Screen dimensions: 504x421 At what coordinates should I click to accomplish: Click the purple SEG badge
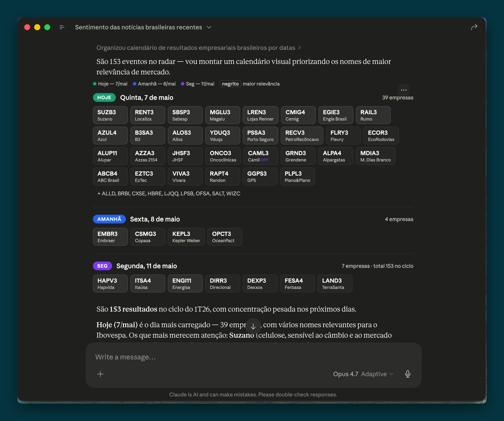[102, 266]
